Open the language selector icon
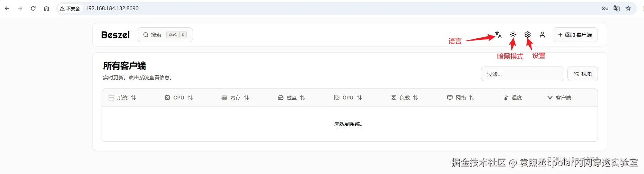 (x=499, y=35)
